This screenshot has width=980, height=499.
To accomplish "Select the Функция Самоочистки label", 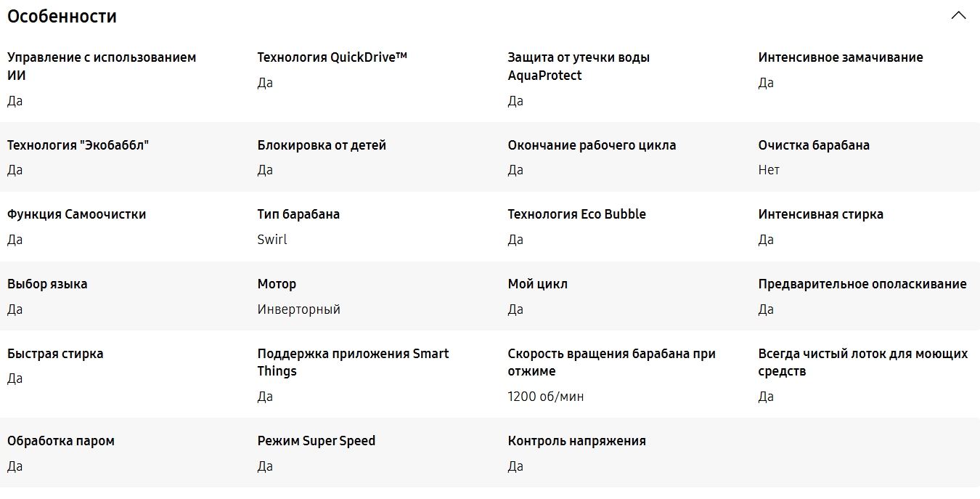I will pos(76,214).
